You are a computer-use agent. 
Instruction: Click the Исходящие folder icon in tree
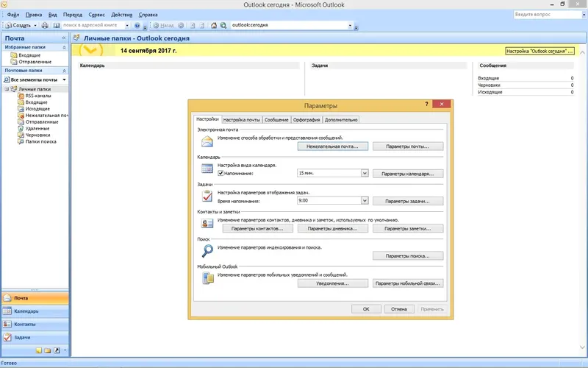[x=21, y=109]
